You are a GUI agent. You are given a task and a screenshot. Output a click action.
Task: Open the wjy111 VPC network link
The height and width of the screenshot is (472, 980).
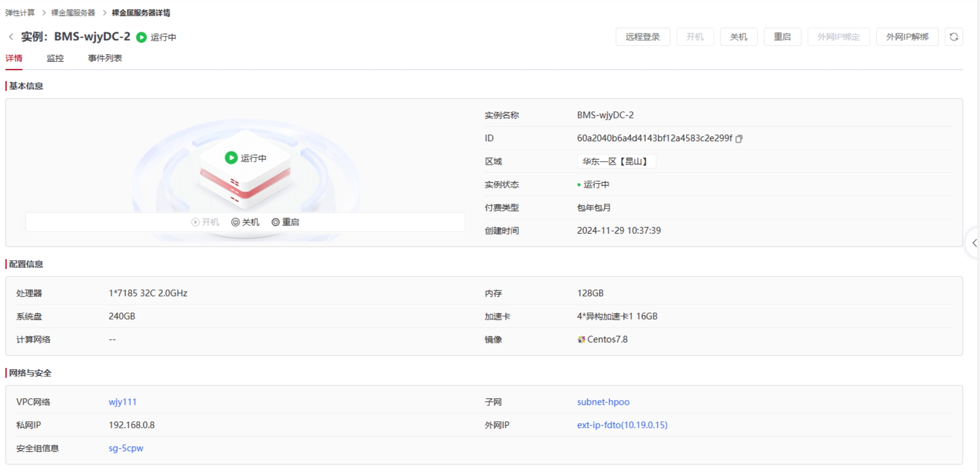(122, 402)
